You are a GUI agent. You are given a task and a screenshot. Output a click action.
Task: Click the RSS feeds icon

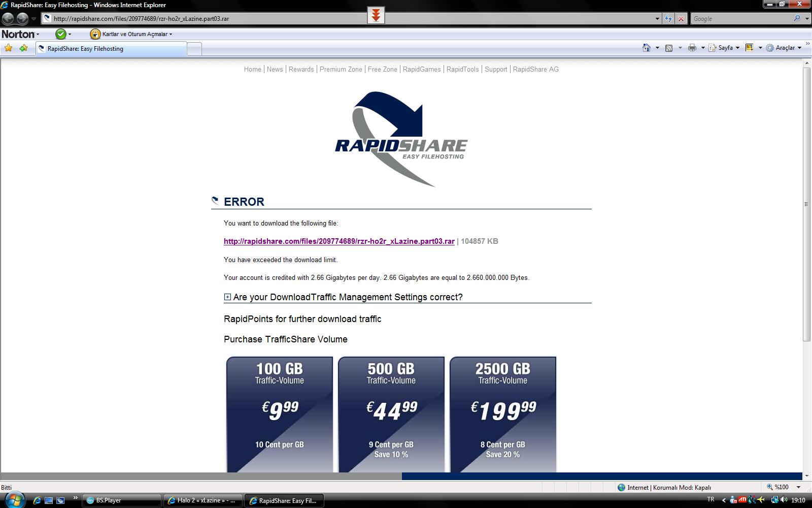(x=669, y=48)
